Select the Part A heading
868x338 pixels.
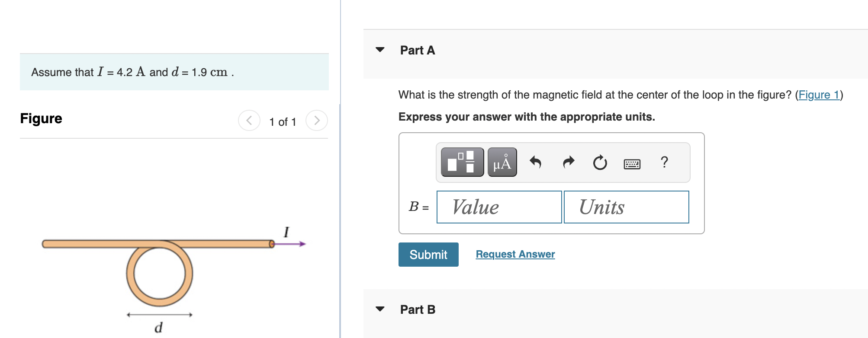pyautogui.click(x=417, y=50)
